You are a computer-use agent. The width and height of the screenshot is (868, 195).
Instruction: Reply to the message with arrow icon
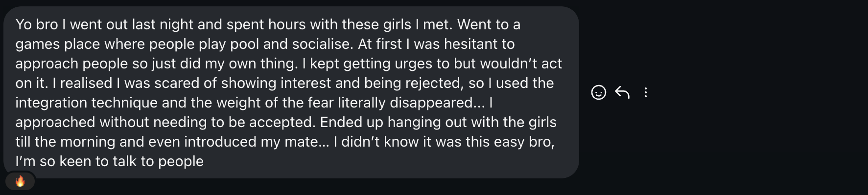(x=622, y=92)
